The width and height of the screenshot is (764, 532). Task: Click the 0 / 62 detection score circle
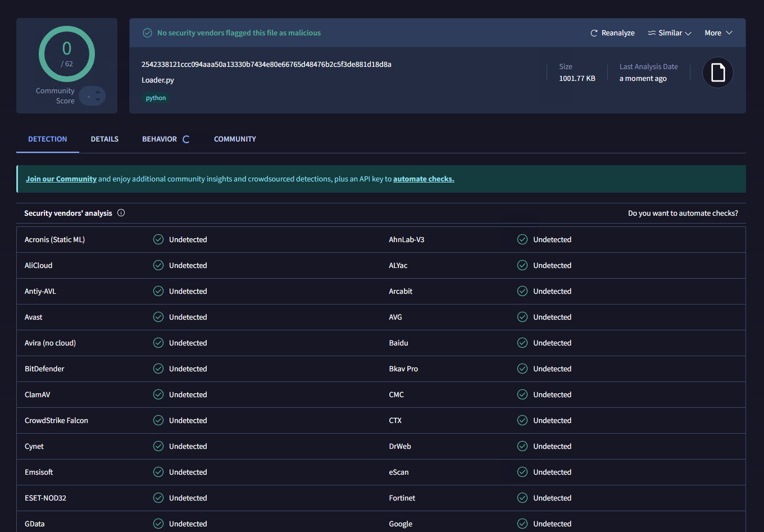point(67,54)
